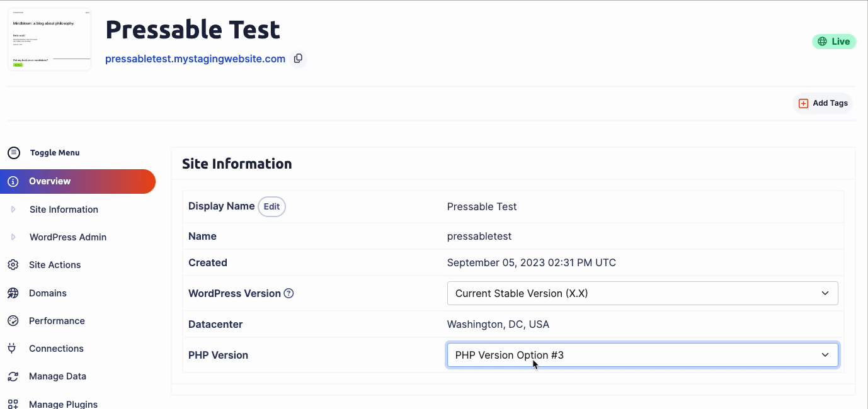
Task: Open the WordPress Version dropdown
Action: (x=642, y=293)
